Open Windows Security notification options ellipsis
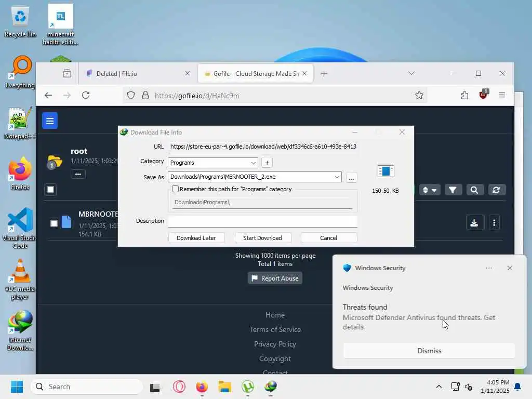 point(489,268)
